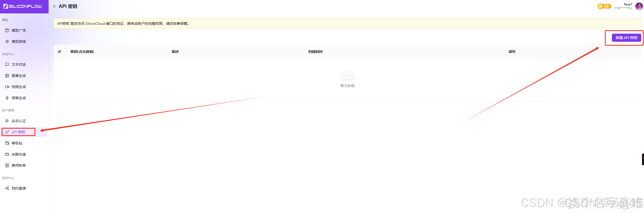Click the API 密钥 page title

tap(68, 6)
